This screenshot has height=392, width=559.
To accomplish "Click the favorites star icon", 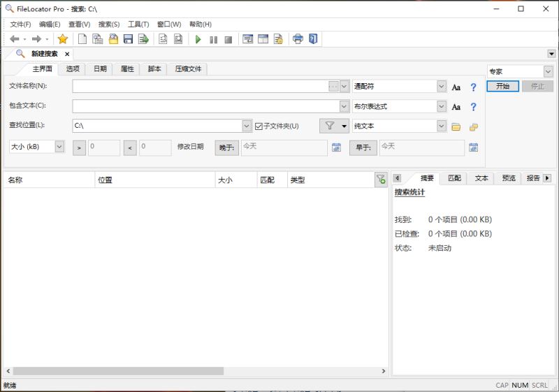I will click(x=62, y=39).
